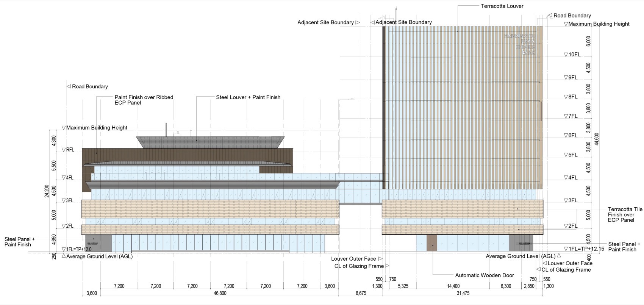Image resolution: width=644 pixels, height=305 pixels.
Task: Select the 10FL floor level marker
Action: (x=572, y=55)
